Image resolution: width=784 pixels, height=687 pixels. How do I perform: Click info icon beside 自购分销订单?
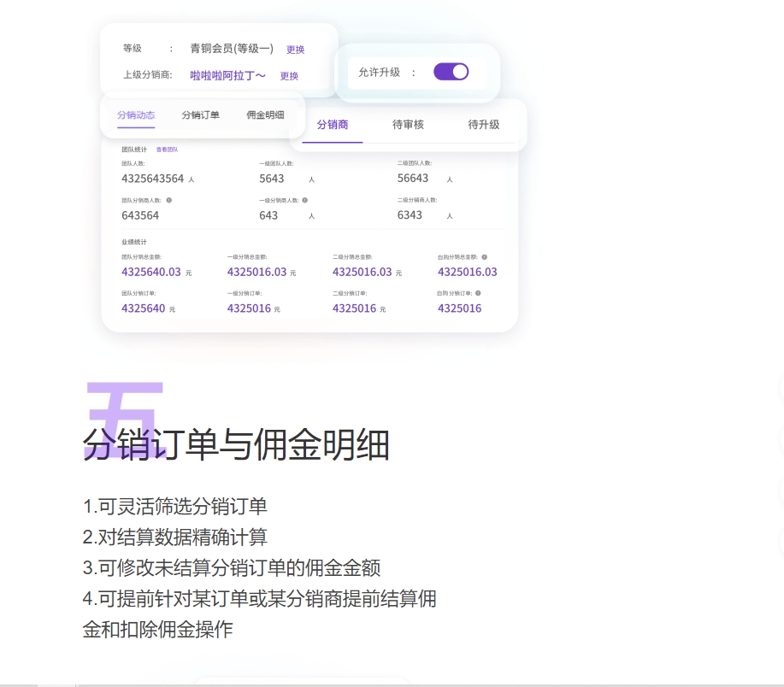(478, 293)
